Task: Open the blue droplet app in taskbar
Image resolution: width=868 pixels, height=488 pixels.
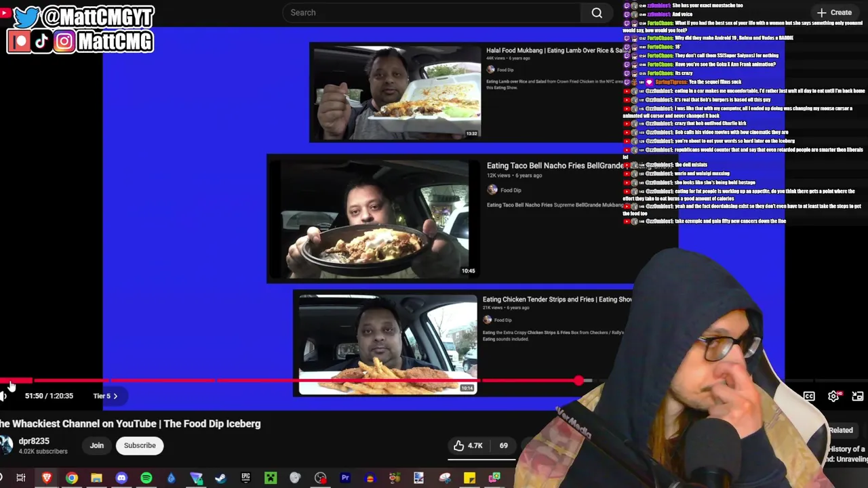Action: click(x=171, y=479)
